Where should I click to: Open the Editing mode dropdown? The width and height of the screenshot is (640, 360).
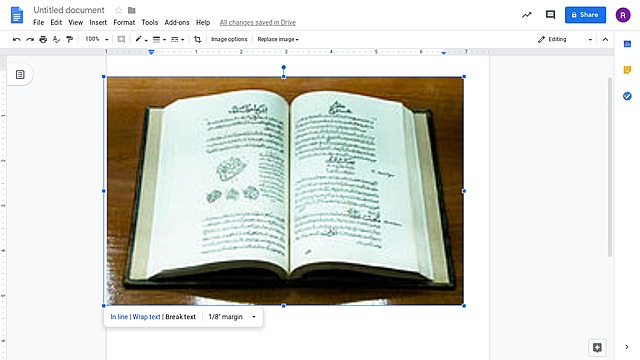click(x=565, y=39)
